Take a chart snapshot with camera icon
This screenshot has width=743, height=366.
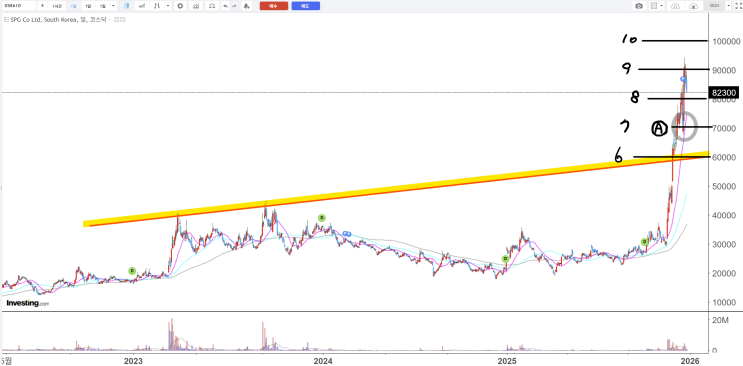click(x=639, y=6)
